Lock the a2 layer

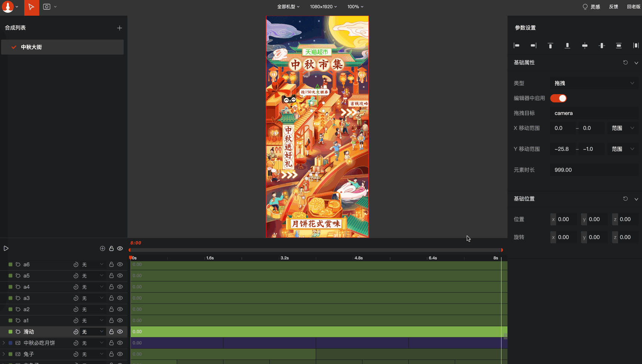pyautogui.click(x=111, y=309)
